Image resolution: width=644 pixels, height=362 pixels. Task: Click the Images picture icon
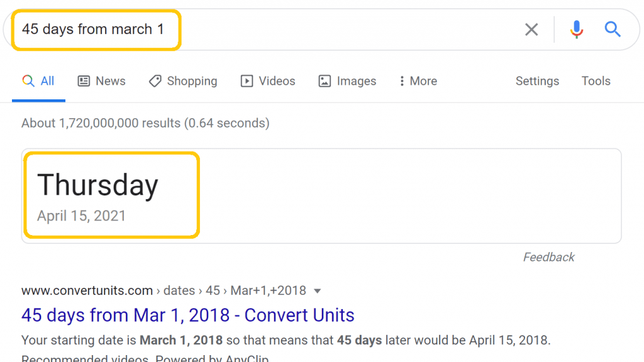pos(325,81)
